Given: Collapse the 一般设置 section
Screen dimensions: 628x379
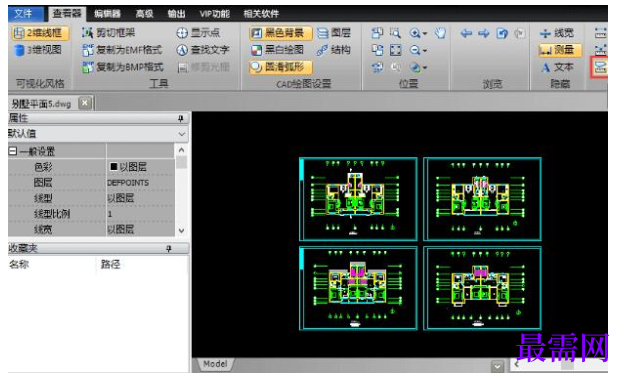Looking at the screenshot, I should click(x=13, y=151).
